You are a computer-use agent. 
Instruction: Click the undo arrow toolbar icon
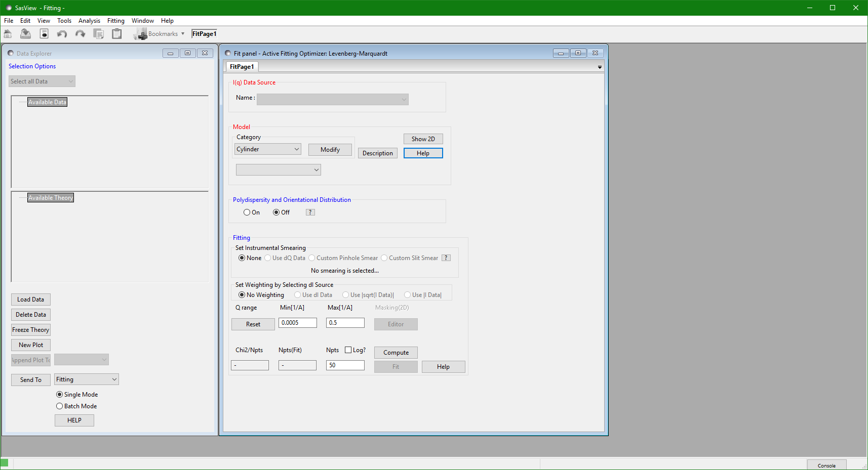point(62,34)
